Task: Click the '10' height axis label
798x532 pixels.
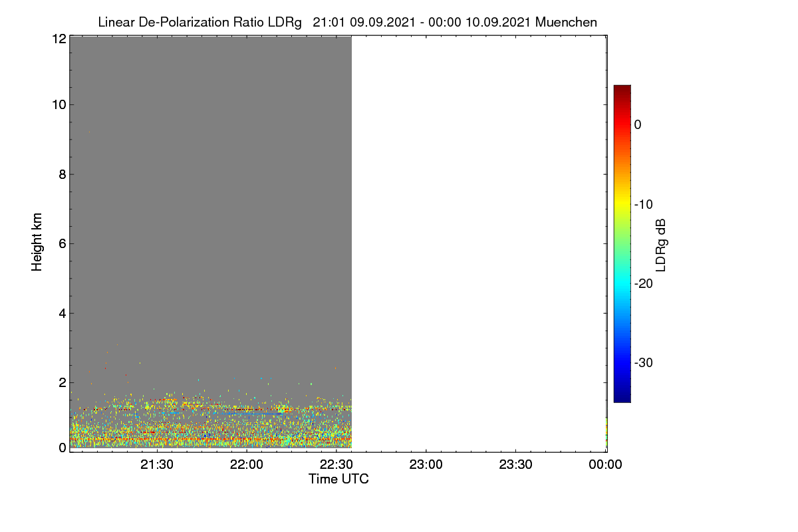Action: tap(59, 104)
